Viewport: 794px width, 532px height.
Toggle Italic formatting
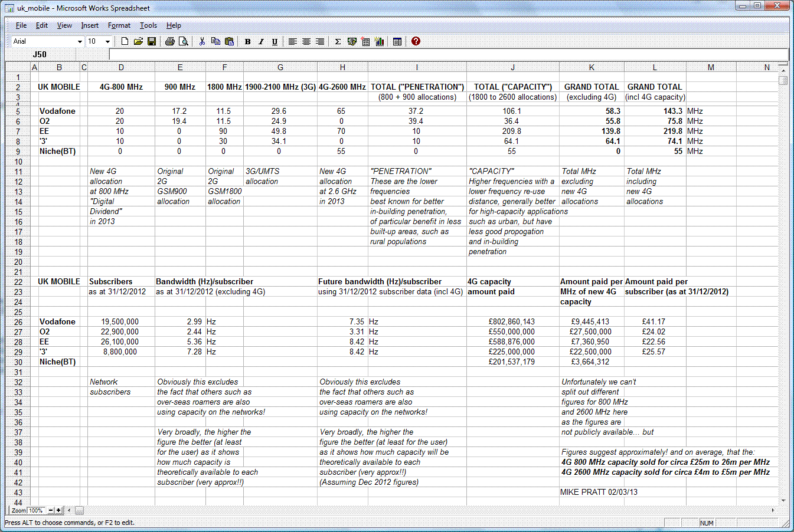(x=261, y=41)
